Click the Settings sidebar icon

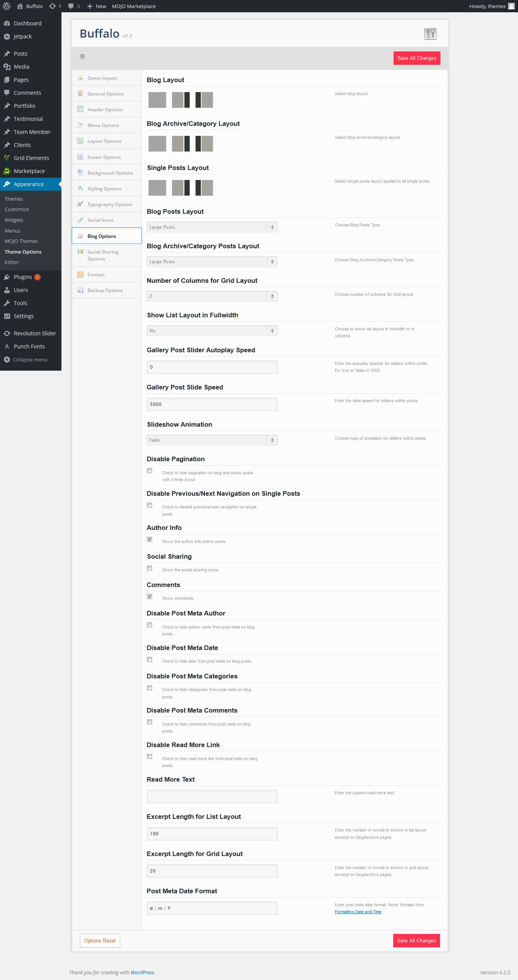tap(7, 316)
